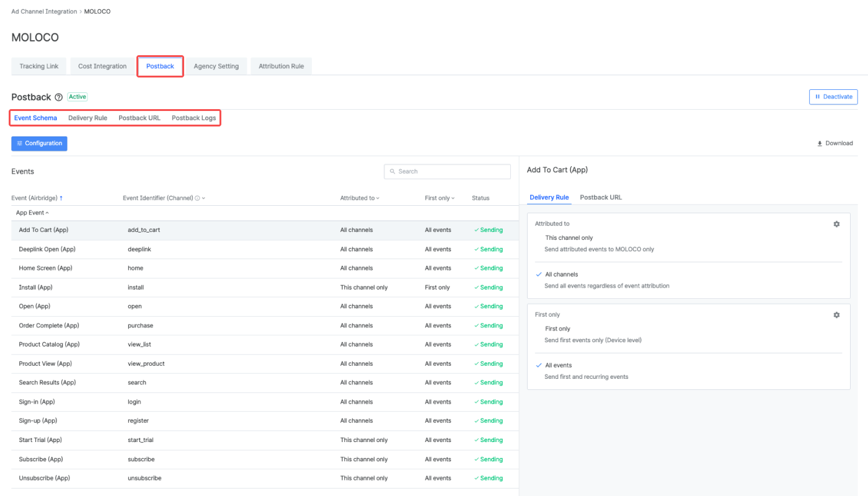This screenshot has height=496, width=868.
Task: Click the Active status badge
Action: [77, 97]
